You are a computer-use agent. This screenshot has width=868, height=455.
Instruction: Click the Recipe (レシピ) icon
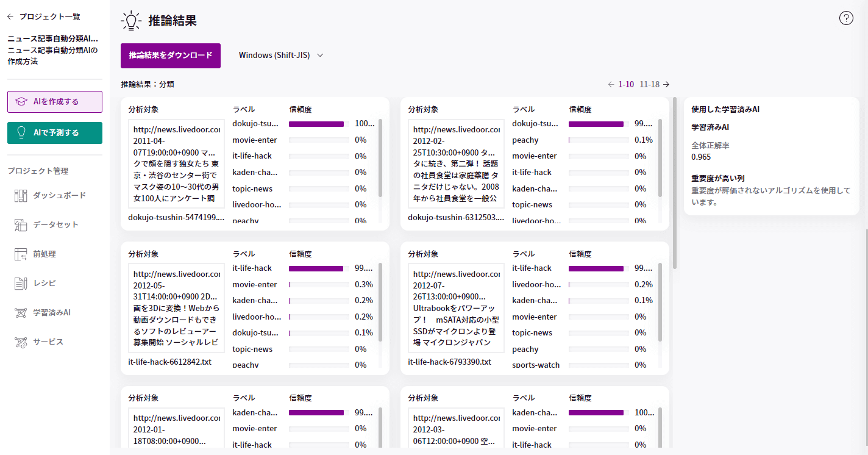(21, 284)
